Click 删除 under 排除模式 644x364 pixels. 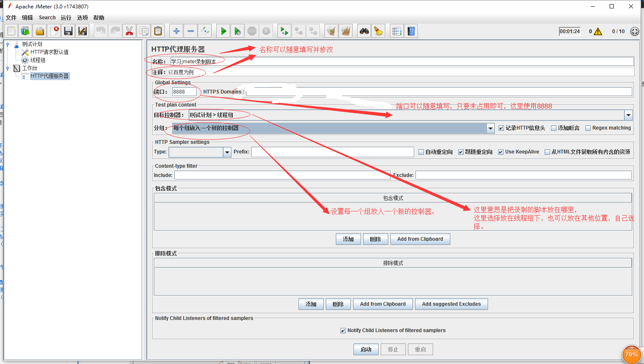[338, 304]
